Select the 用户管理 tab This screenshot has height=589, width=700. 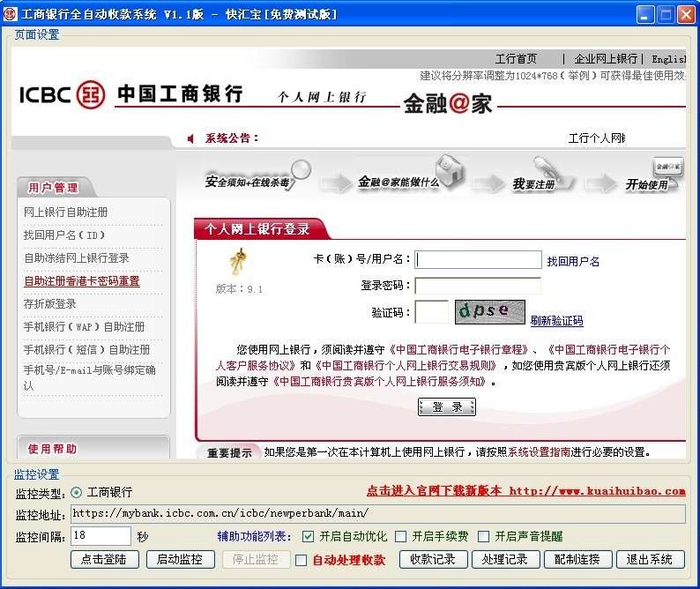(x=54, y=188)
